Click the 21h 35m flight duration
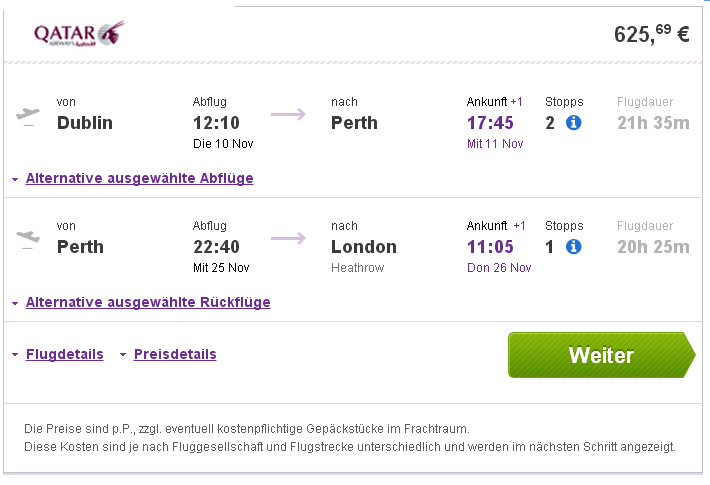The height and width of the screenshot is (485, 710). [x=653, y=123]
